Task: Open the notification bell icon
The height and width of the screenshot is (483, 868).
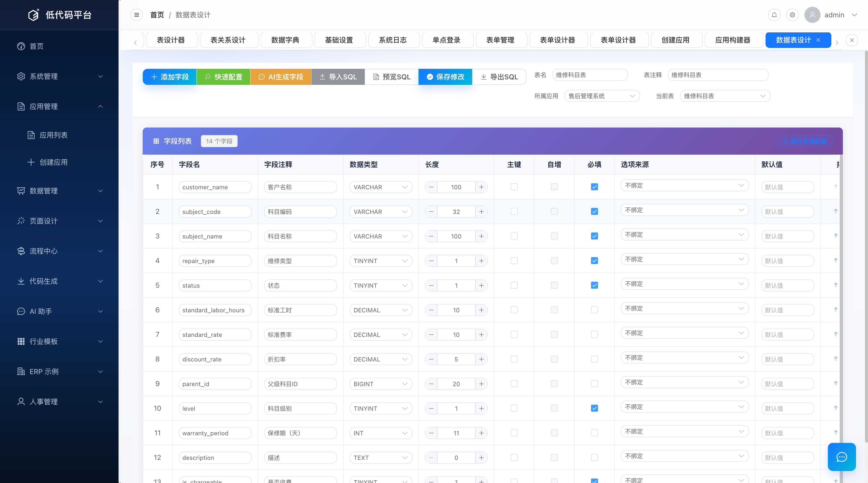Action: pyautogui.click(x=774, y=15)
